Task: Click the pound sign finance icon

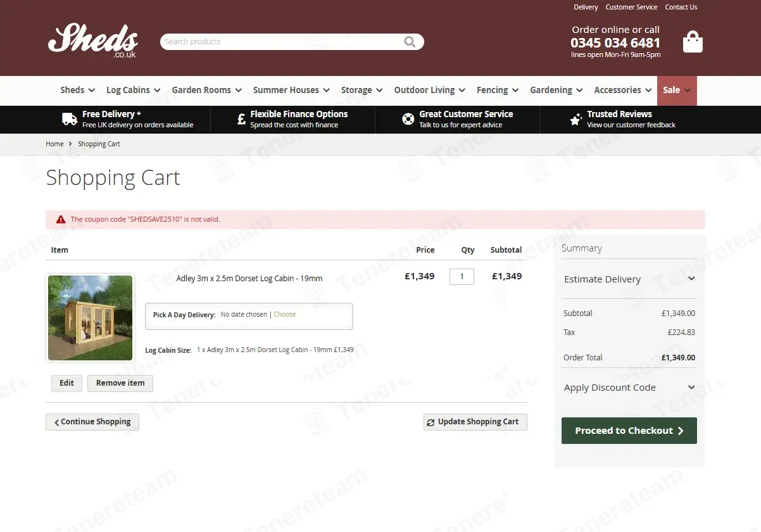Action: [241, 119]
